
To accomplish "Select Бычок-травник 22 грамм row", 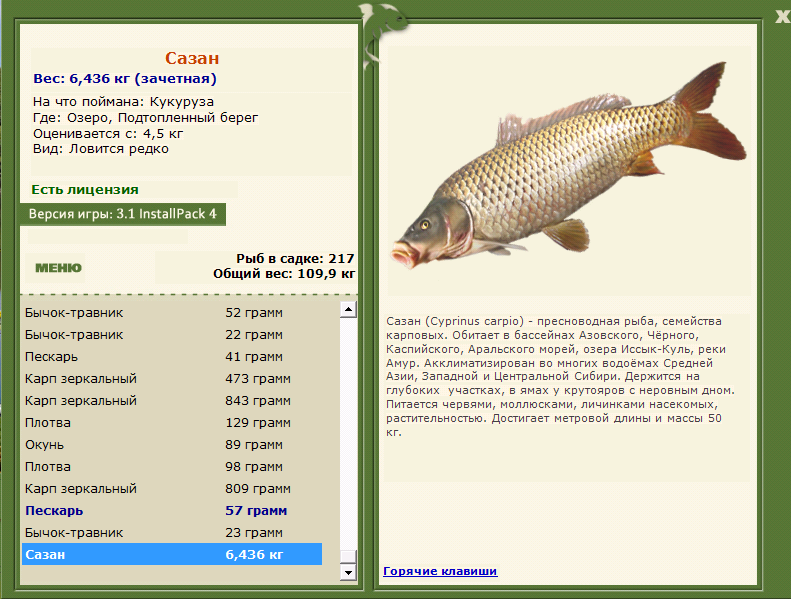I will [x=172, y=335].
